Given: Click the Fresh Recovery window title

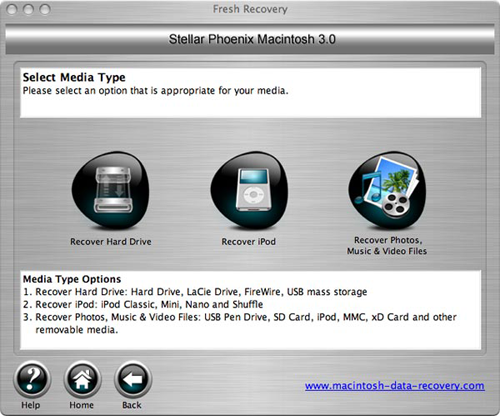Looking at the screenshot, I should pyautogui.click(x=250, y=9).
